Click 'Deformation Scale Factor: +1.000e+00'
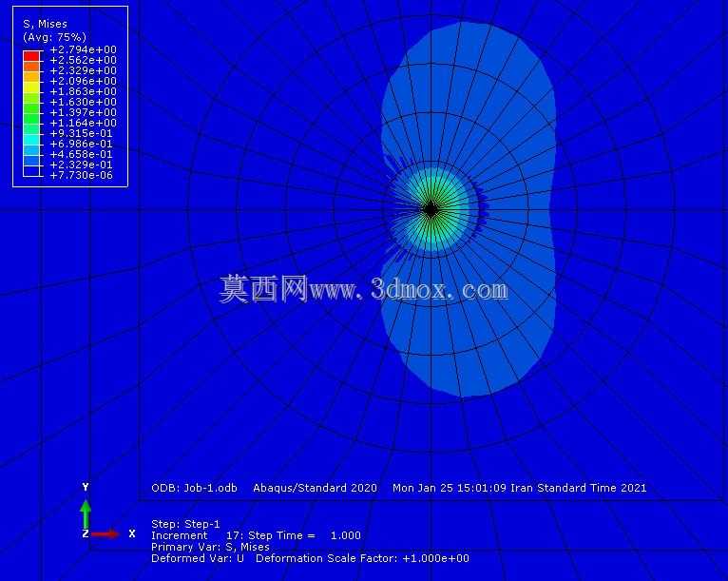The image size is (728, 581). [x=363, y=558]
